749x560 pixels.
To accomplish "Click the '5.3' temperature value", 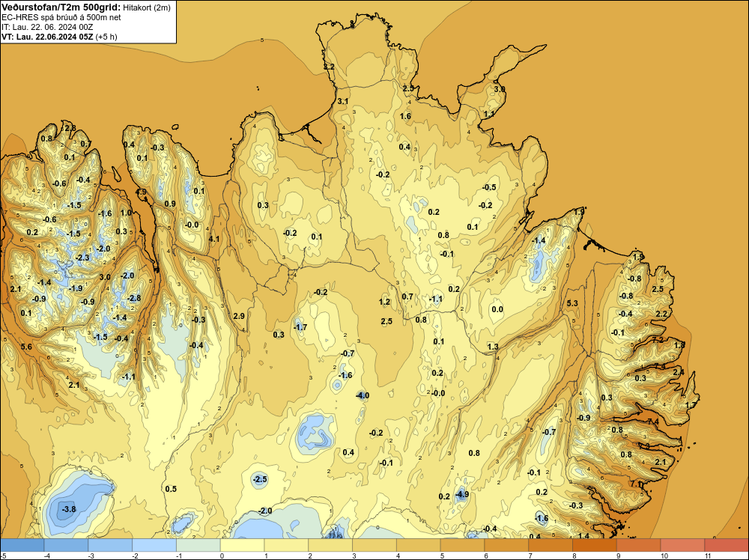I will 572,303.
